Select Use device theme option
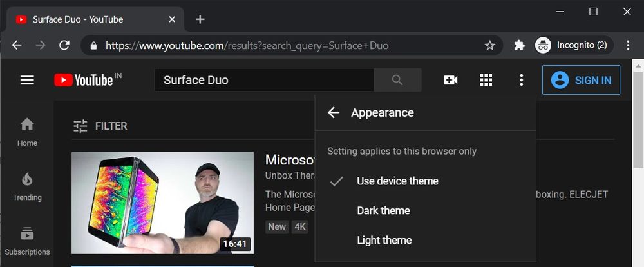 [397, 181]
